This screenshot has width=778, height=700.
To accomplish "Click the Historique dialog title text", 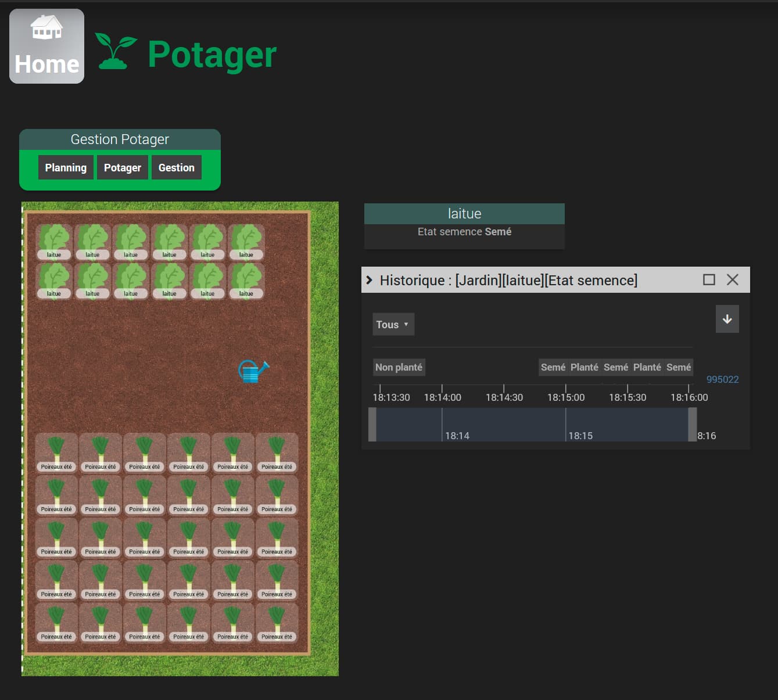I will (508, 280).
